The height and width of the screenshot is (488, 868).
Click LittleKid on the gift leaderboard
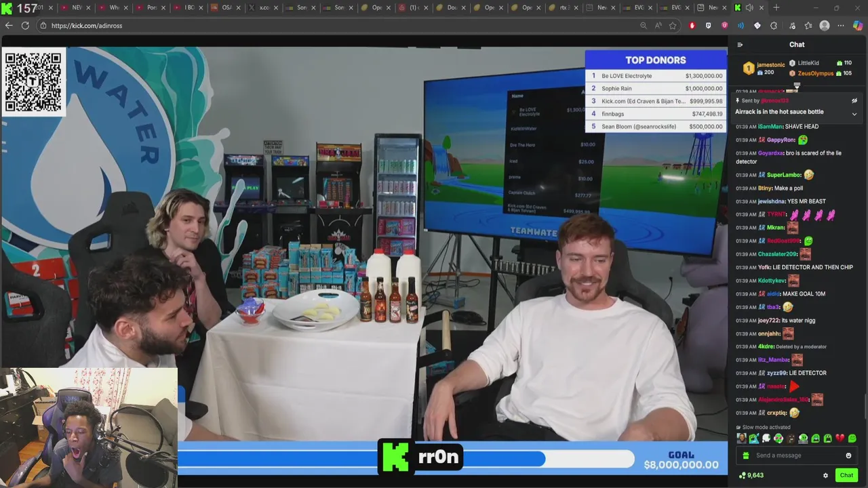coord(808,63)
